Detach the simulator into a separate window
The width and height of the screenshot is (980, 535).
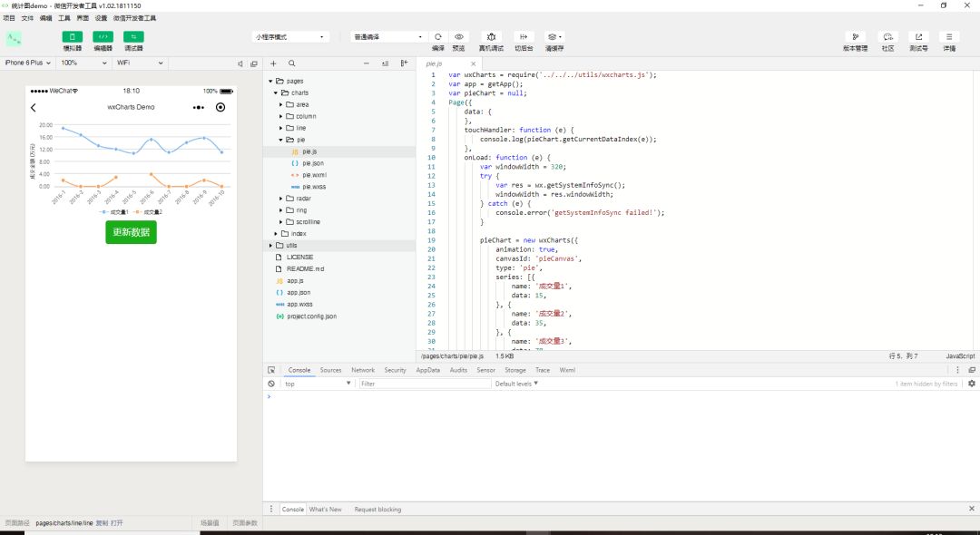pos(254,63)
